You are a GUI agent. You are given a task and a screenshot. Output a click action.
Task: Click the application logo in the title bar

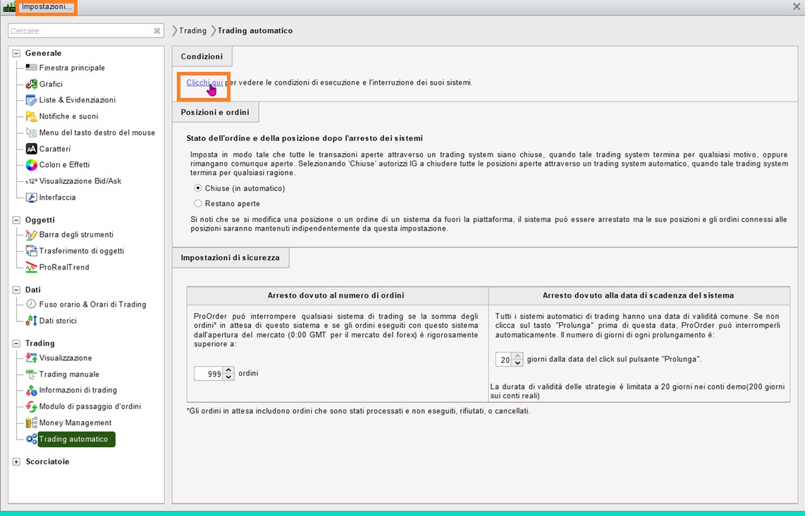(x=8, y=7)
